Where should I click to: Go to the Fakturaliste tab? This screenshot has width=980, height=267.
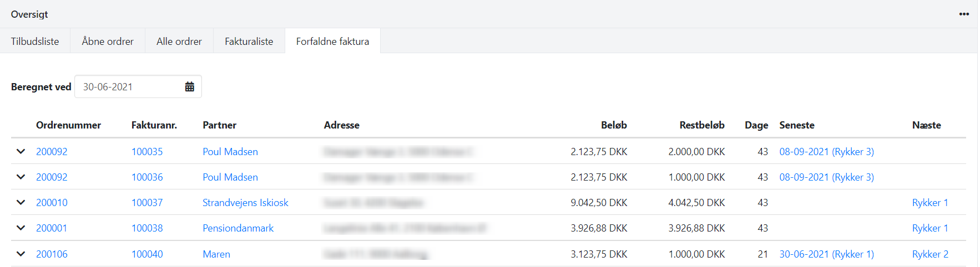[x=249, y=42]
